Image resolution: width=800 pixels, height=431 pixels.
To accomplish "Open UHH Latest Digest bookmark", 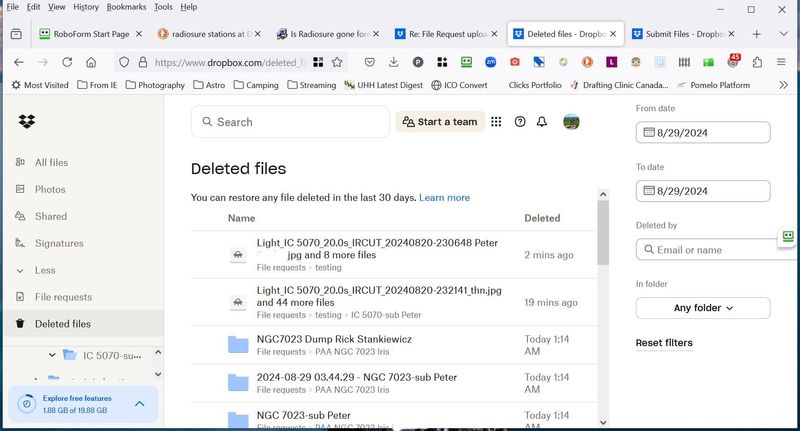I will pyautogui.click(x=383, y=85).
